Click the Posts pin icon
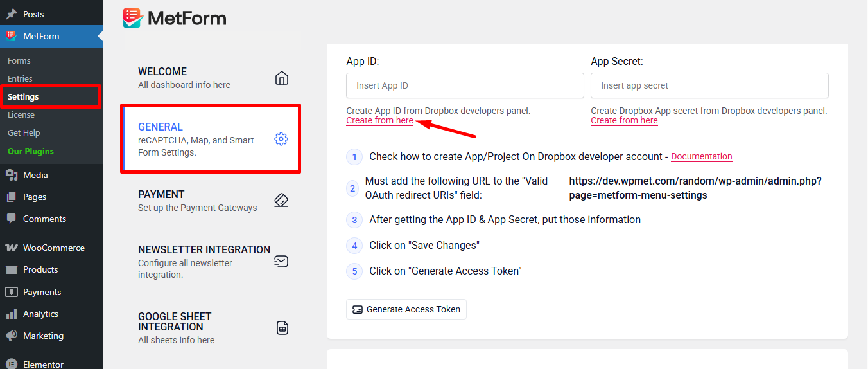Image resolution: width=868 pixels, height=369 pixels. 12,14
